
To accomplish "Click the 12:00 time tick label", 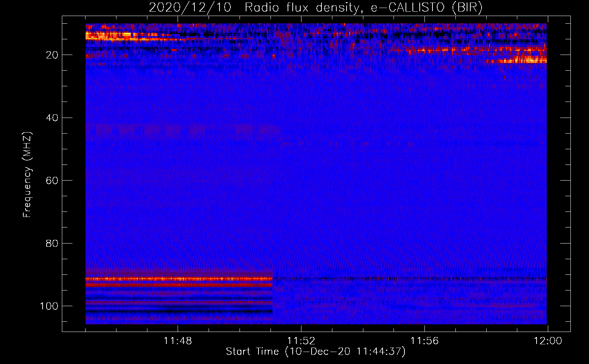I will pos(548,341).
